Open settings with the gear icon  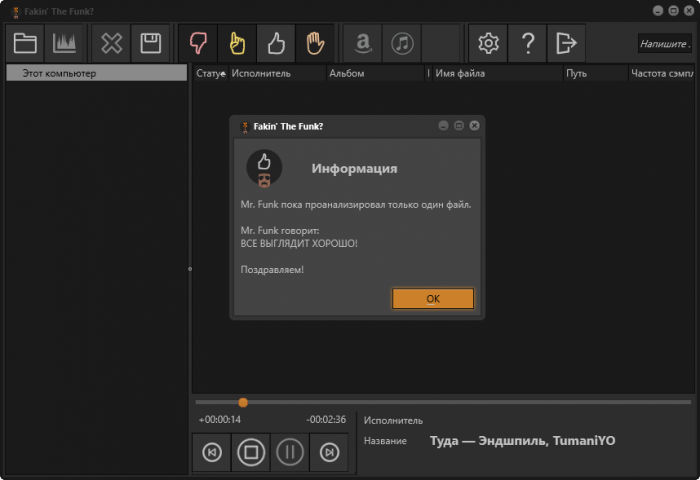[x=488, y=43]
